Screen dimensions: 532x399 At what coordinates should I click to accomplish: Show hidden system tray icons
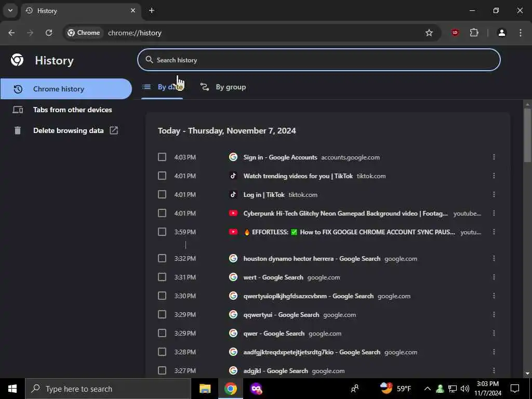428,389
